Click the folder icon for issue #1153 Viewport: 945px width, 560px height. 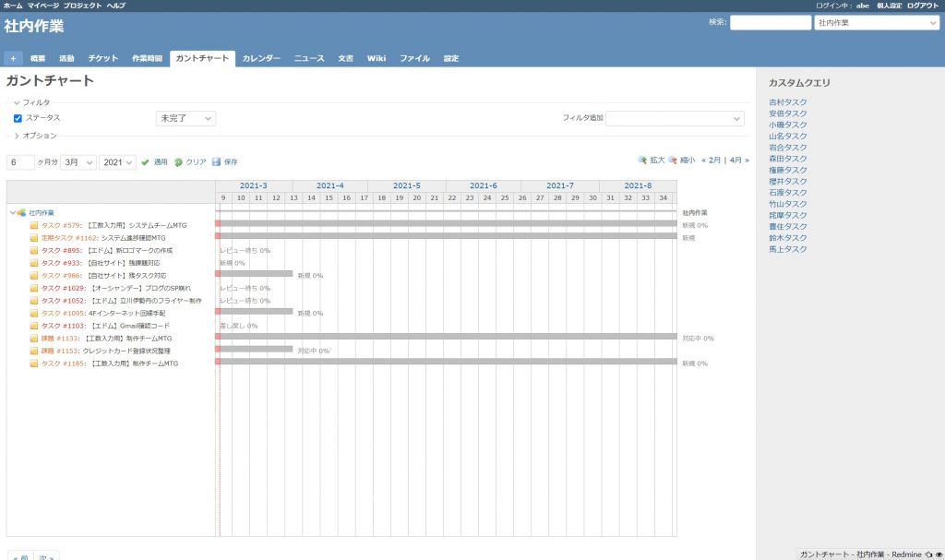(x=34, y=351)
